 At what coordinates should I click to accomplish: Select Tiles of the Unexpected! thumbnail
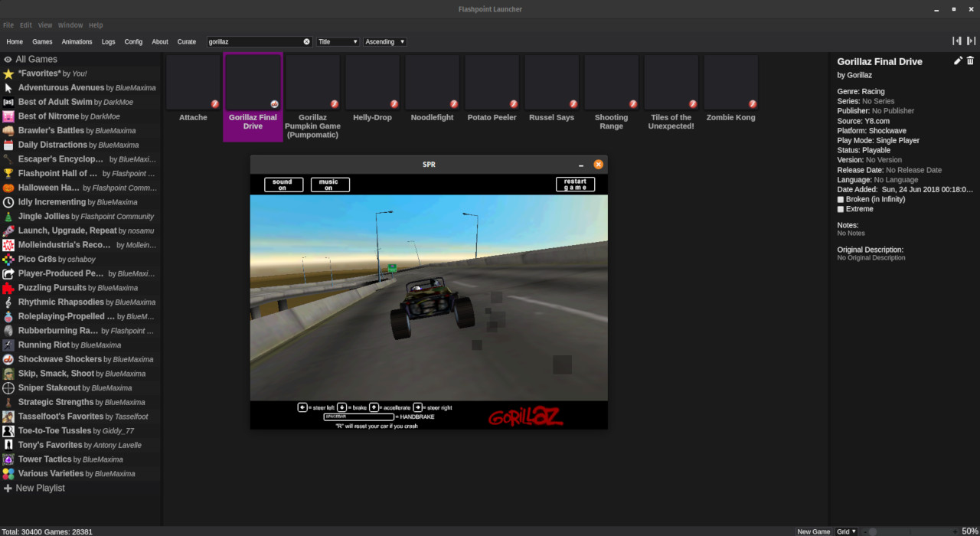tap(671, 83)
